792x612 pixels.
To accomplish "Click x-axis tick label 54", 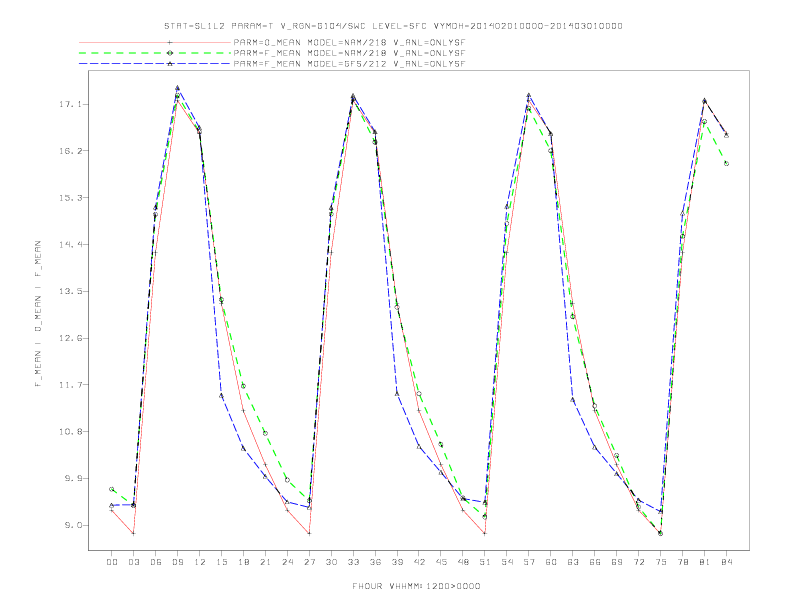I will [507, 562].
